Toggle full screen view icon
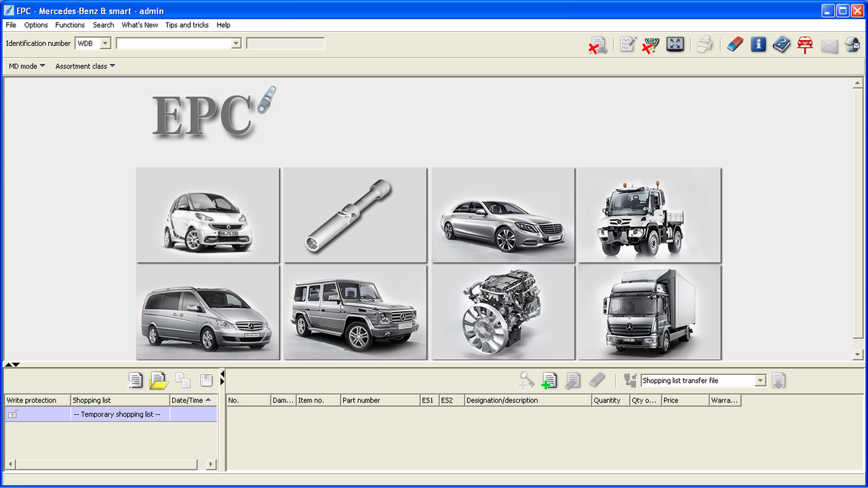This screenshot has height=488, width=868. (675, 45)
